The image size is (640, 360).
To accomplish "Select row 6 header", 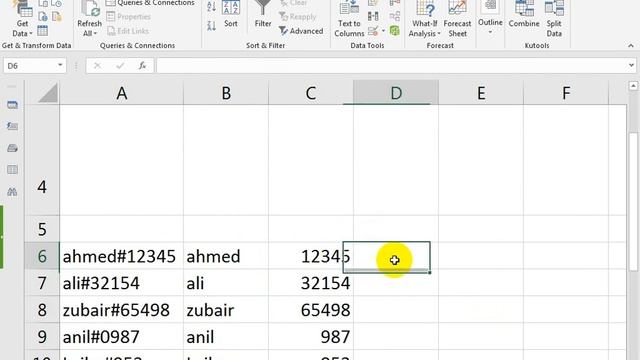I will pos(42,256).
